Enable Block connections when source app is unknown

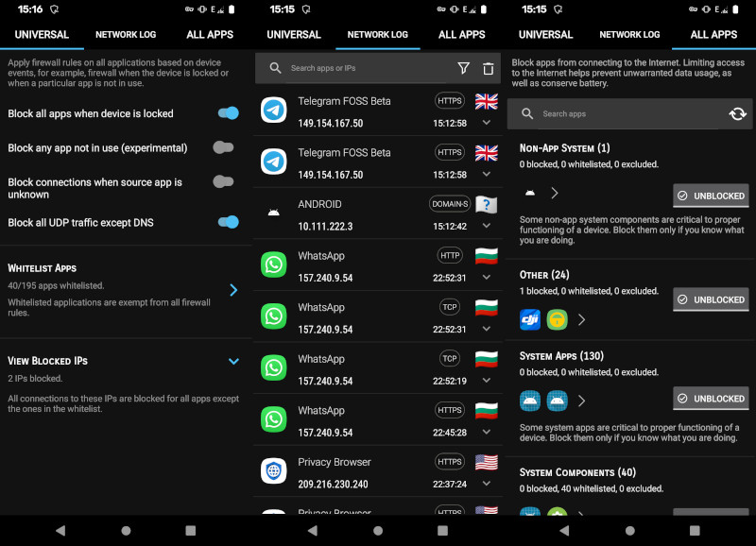pos(223,181)
